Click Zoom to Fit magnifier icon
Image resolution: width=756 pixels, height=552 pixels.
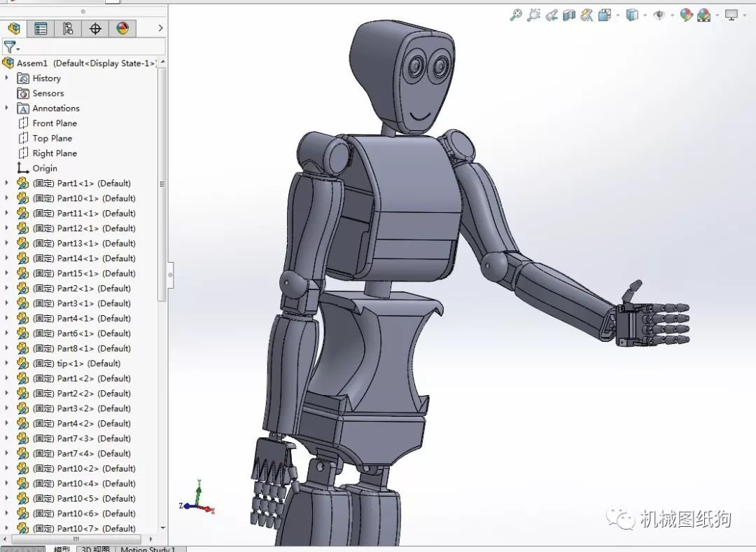(515, 15)
